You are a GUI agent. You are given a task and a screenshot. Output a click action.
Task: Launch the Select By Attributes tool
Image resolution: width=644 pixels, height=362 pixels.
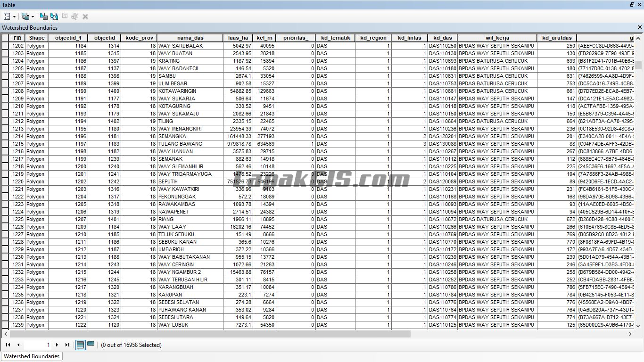44,16
